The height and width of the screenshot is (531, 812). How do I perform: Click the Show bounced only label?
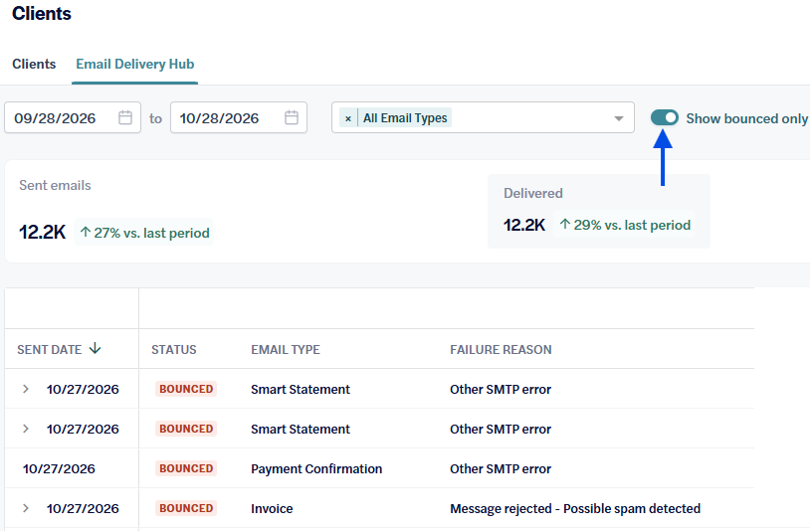click(746, 118)
